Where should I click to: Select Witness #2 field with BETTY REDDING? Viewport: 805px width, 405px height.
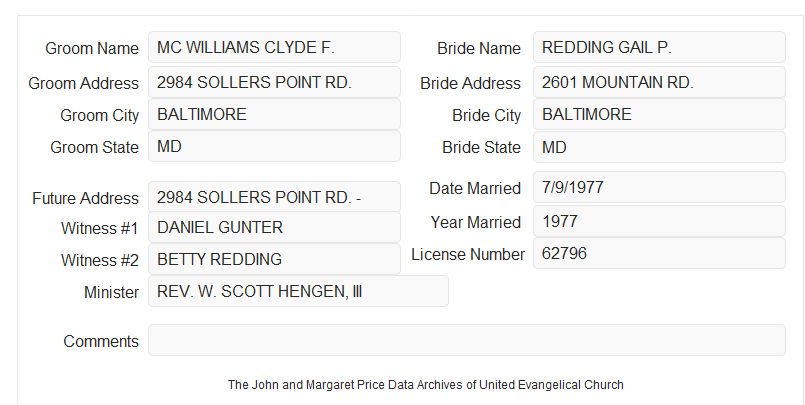coord(274,259)
